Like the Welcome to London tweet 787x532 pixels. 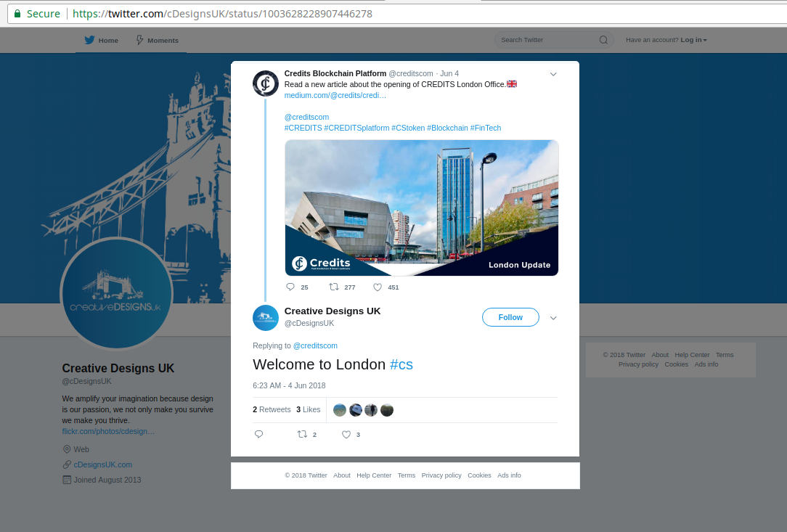click(346, 435)
